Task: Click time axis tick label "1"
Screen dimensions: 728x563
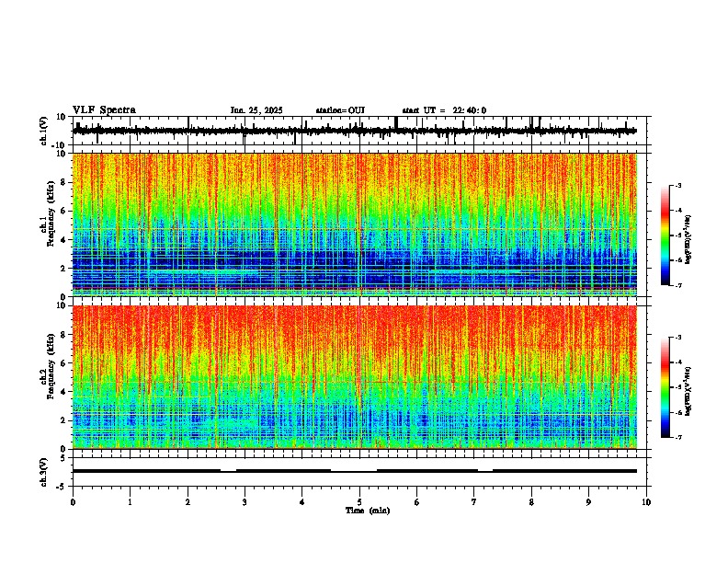Action: (x=130, y=502)
